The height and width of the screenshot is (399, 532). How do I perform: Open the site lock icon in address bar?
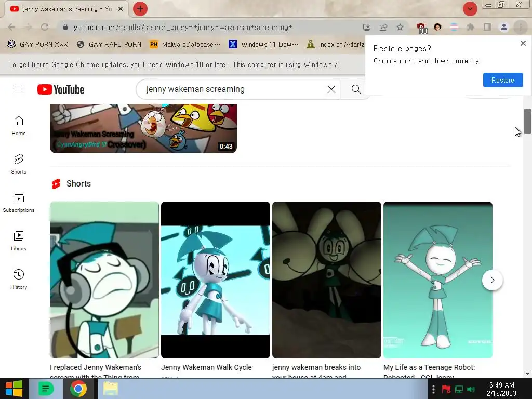click(x=65, y=27)
